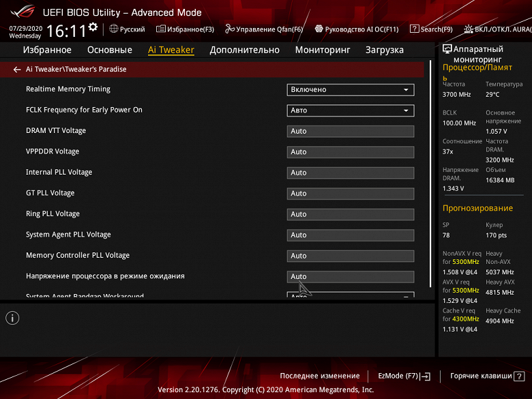Select the Realtime Memory Timing label

(68, 89)
